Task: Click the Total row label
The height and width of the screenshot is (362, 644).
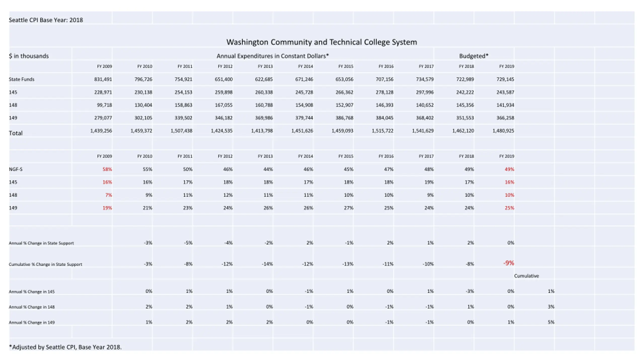Action: 16,133
